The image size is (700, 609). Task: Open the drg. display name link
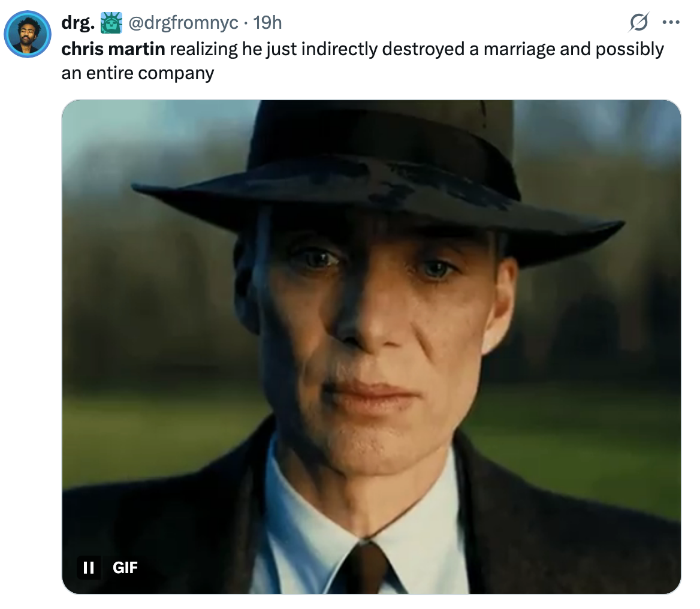click(77, 23)
